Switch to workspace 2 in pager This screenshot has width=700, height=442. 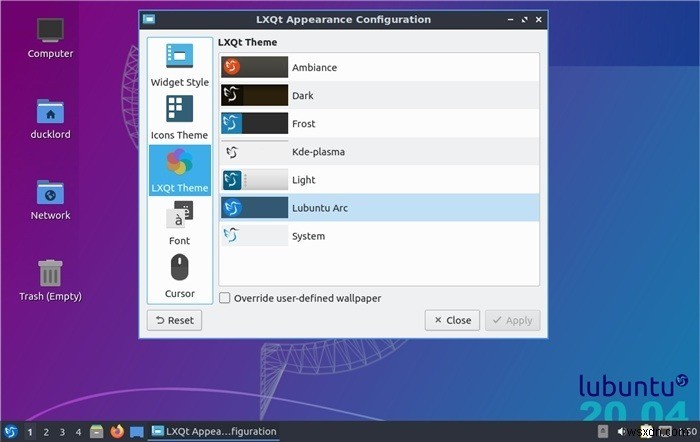point(46,432)
